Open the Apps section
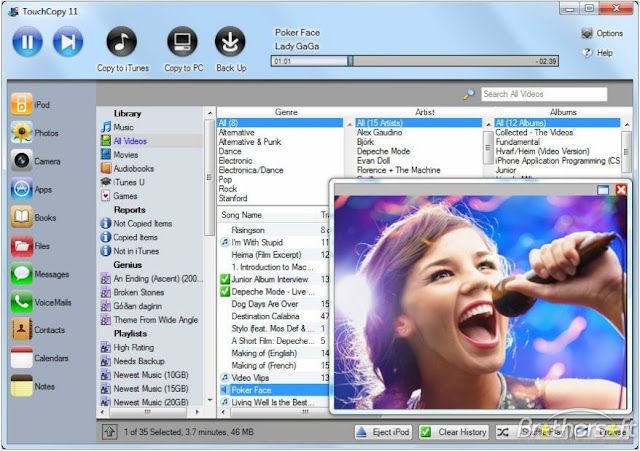This screenshot has height=451, width=640. [31, 189]
